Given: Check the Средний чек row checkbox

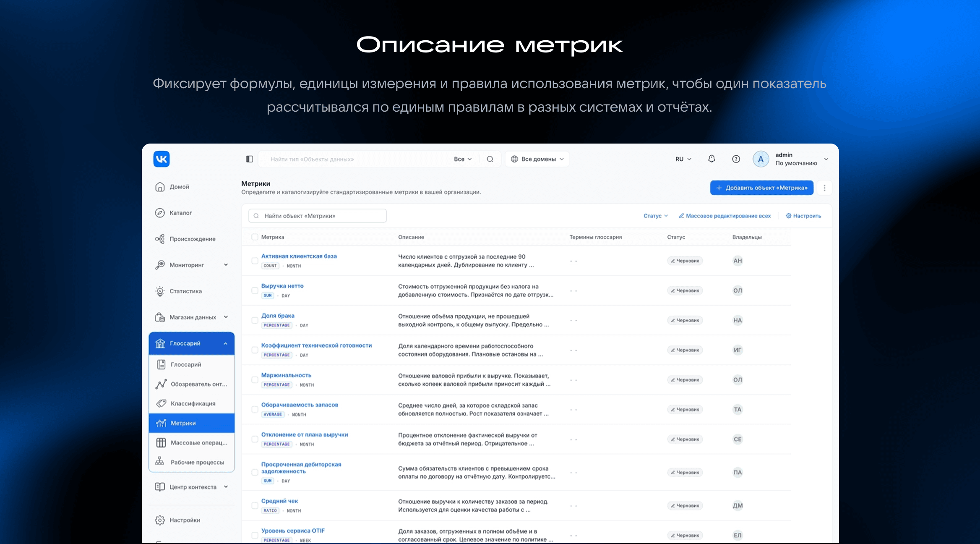Looking at the screenshot, I should (x=255, y=506).
